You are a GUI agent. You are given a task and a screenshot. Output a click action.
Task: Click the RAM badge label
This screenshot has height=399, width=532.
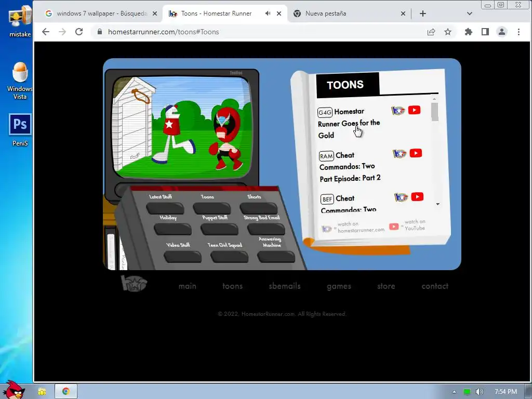(326, 156)
